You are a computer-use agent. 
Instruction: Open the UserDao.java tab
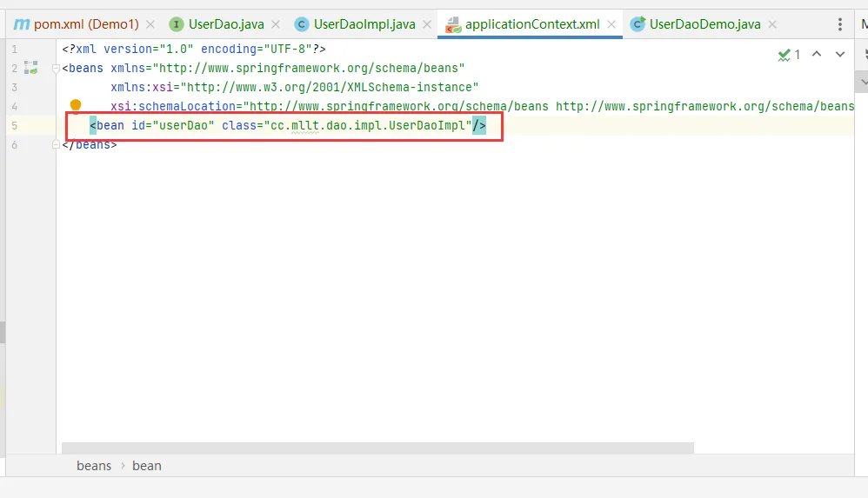tap(226, 24)
